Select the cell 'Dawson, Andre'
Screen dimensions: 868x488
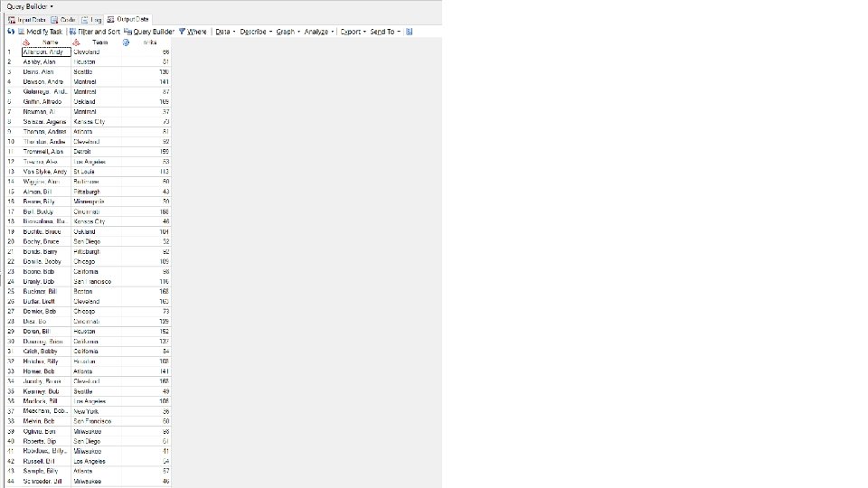pyautogui.click(x=46, y=82)
